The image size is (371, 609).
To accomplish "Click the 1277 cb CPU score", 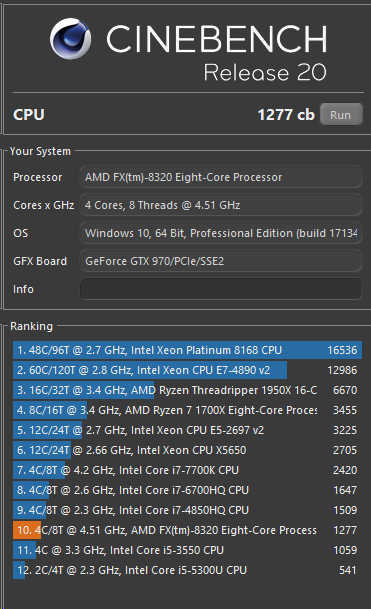I will (286, 115).
